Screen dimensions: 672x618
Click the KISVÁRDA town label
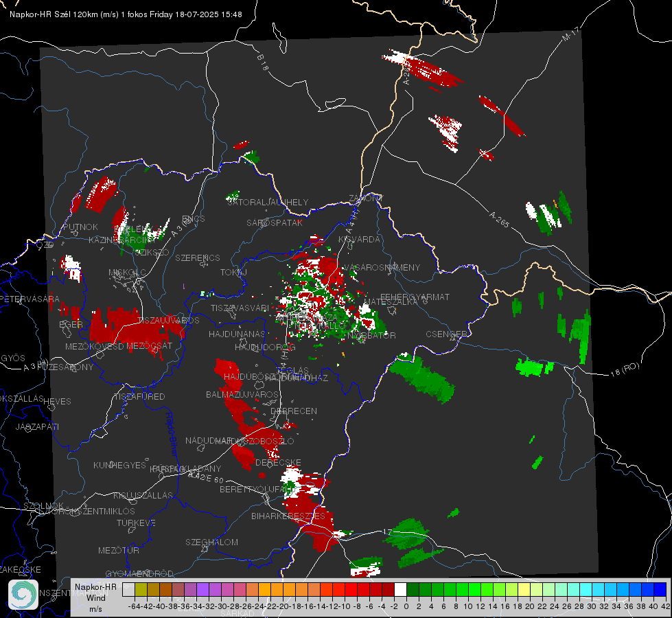click(x=359, y=240)
